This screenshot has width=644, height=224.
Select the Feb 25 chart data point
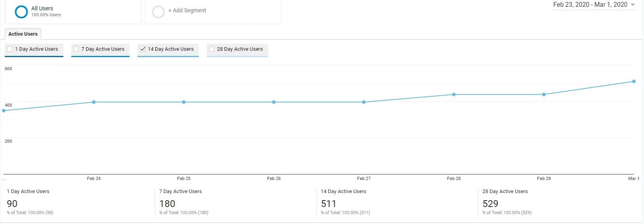(184, 102)
